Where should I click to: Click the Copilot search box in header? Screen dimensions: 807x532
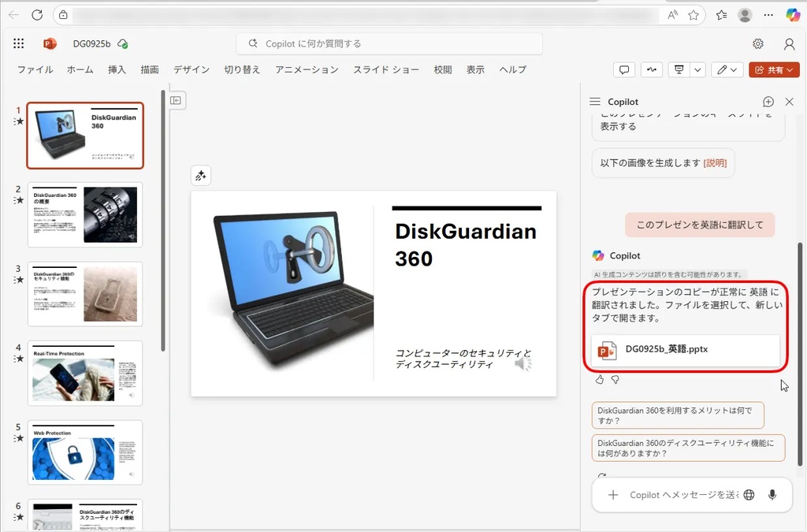pos(389,43)
